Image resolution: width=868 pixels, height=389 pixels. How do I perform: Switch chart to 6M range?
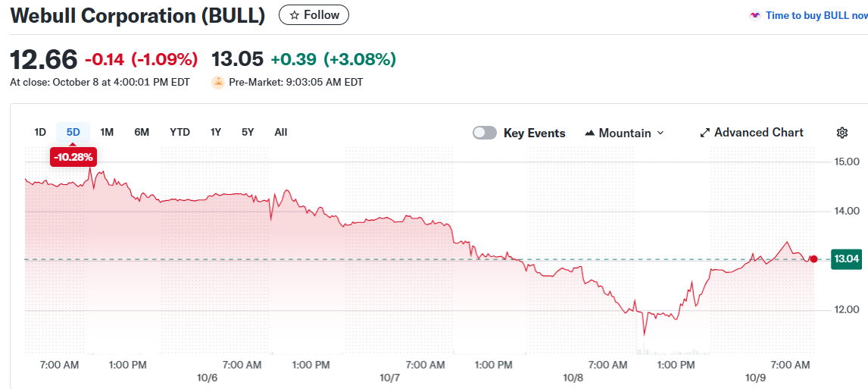(142, 132)
